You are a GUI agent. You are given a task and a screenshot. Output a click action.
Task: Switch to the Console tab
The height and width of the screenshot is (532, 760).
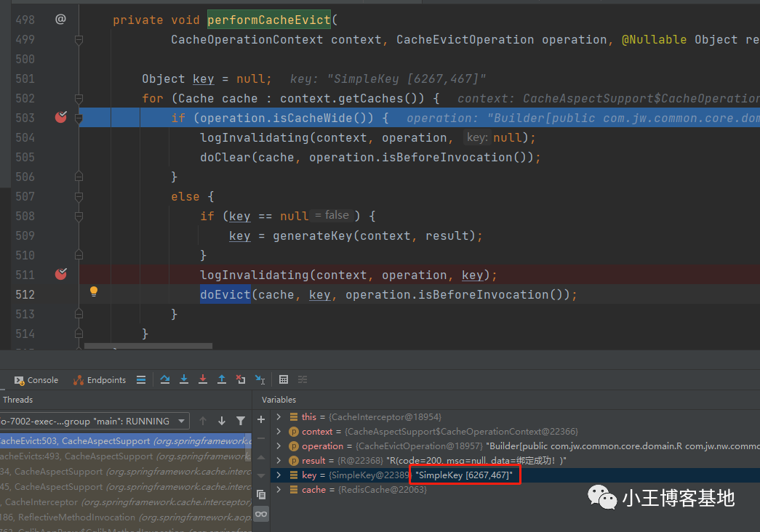coord(36,380)
